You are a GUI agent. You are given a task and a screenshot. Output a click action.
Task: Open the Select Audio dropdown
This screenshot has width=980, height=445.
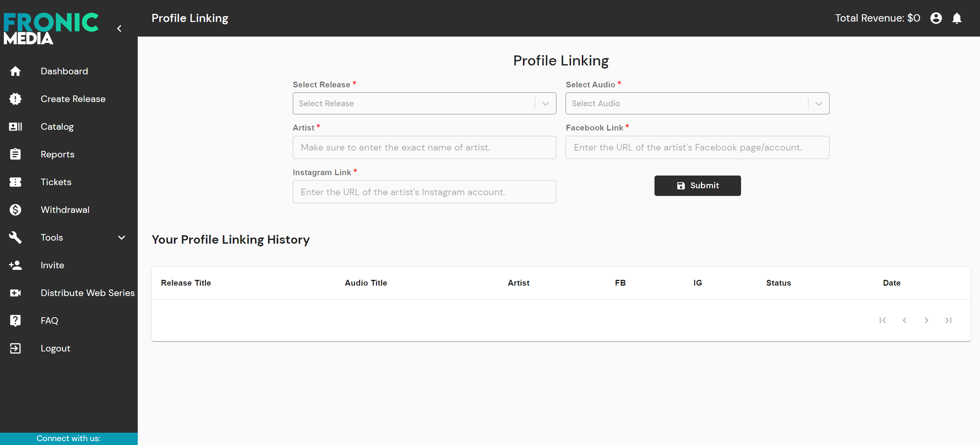tap(697, 104)
